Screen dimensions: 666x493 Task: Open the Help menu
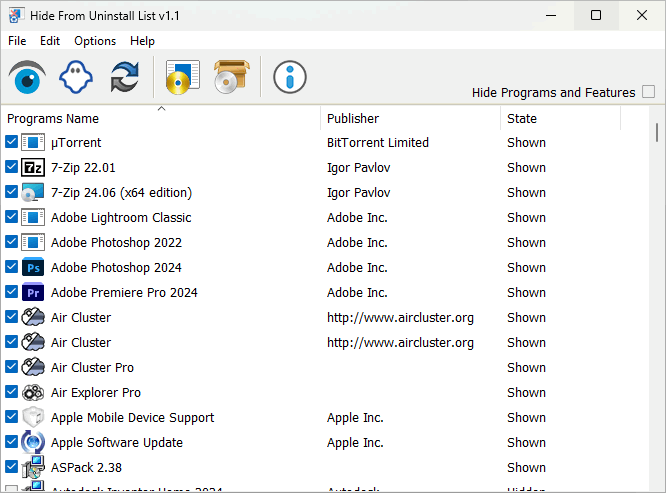click(142, 41)
